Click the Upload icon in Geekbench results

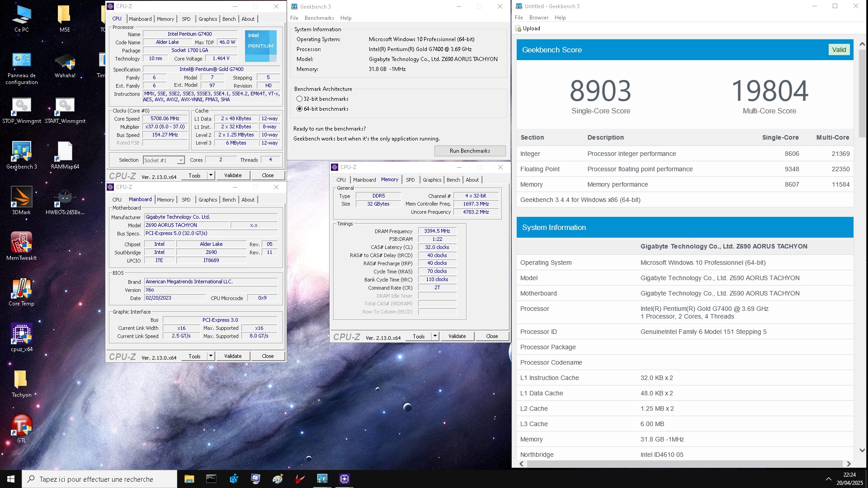coord(518,28)
